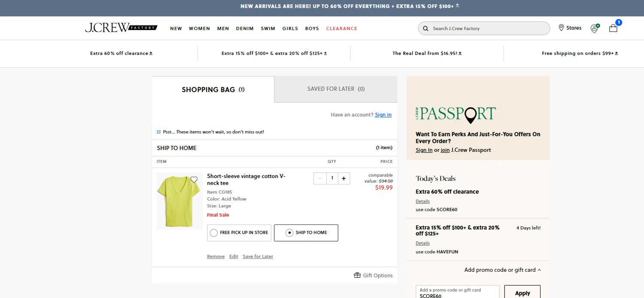644x298 pixels.
Task: Open the MEN menu
Action: [223, 28]
